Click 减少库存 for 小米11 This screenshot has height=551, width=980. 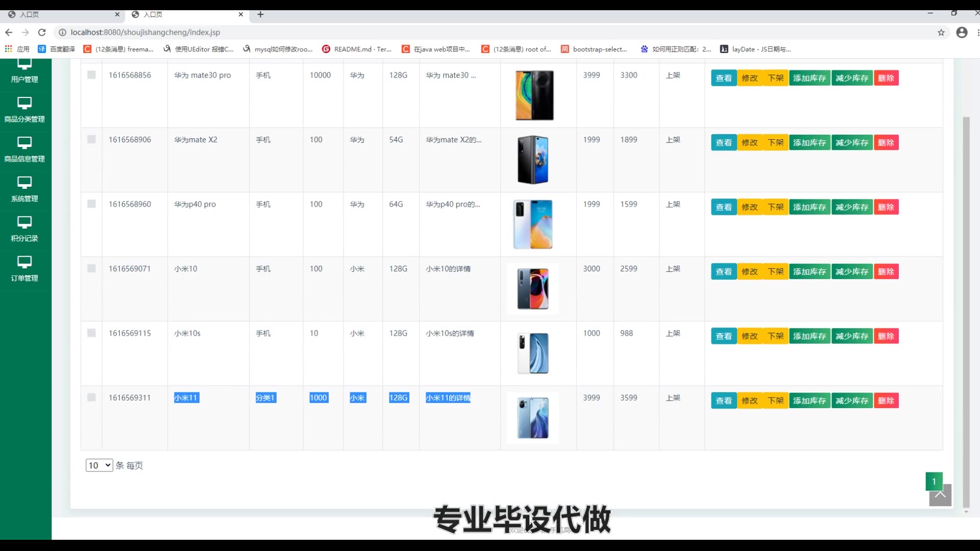click(852, 401)
